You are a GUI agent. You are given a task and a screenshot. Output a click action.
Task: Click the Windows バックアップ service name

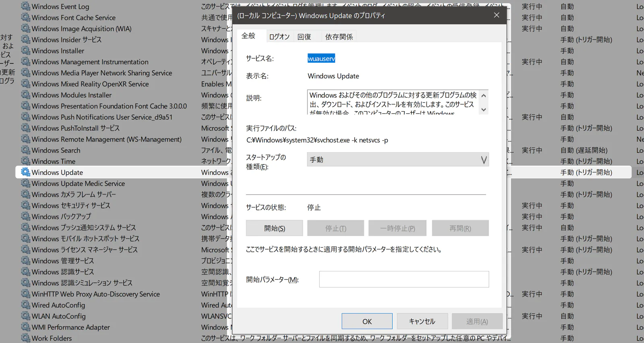tap(61, 217)
